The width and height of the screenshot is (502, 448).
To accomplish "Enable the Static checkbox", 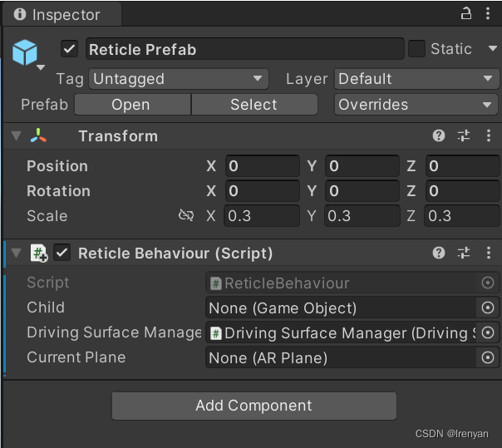I will [416, 49].
